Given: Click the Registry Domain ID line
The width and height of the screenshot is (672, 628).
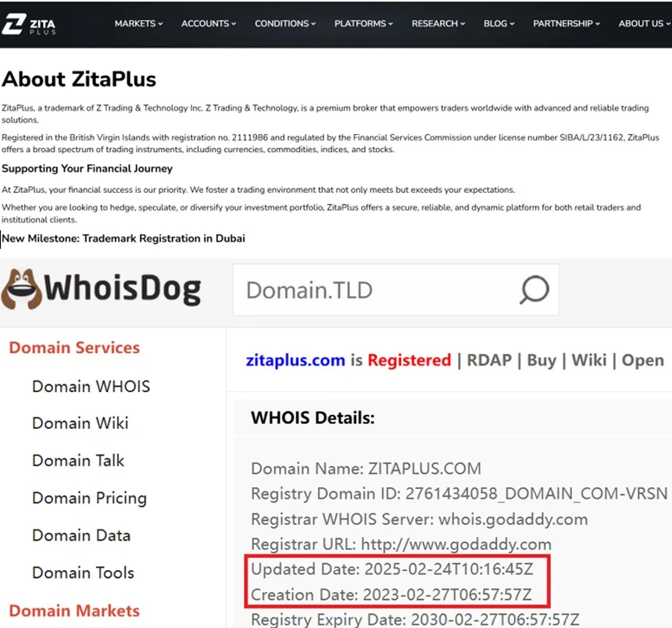Looking at the screenshot, I should (x=459, y=494).
